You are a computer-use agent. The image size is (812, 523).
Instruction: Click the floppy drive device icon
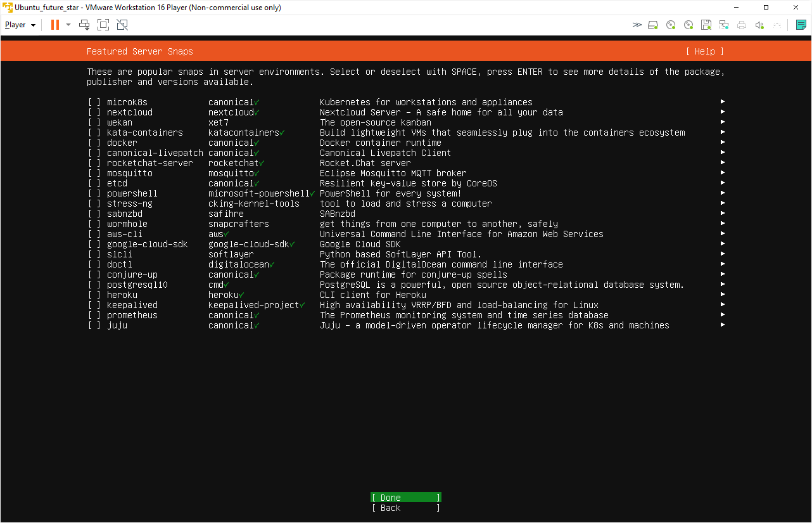click(706, 25)
